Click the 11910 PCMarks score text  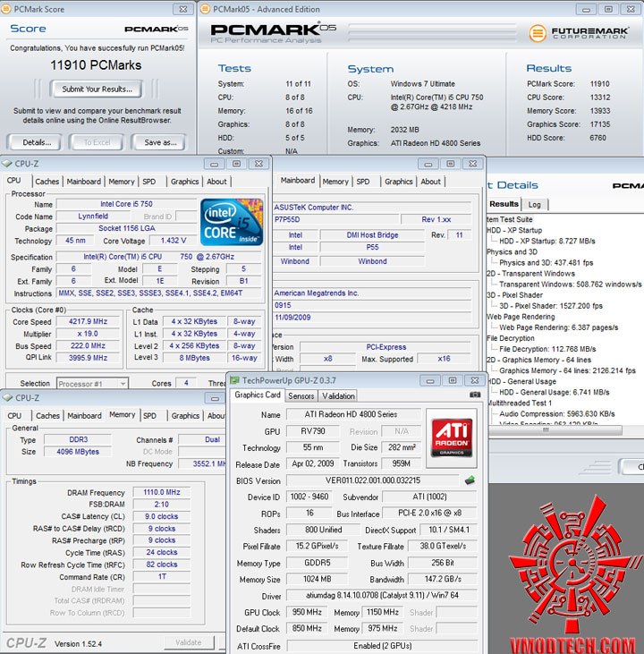[96, 65]
